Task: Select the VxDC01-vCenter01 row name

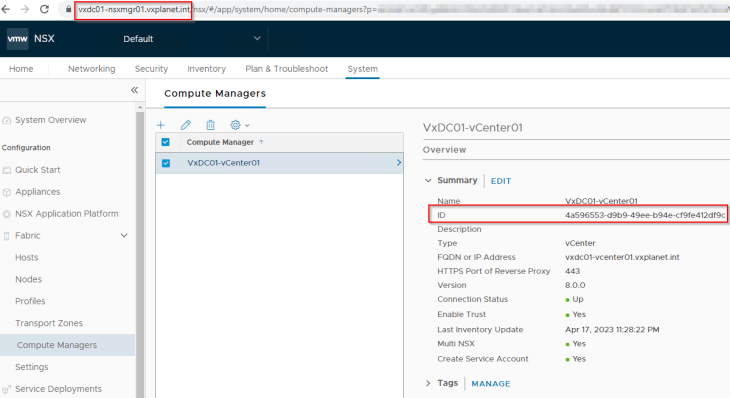Action: click(223, 163)
